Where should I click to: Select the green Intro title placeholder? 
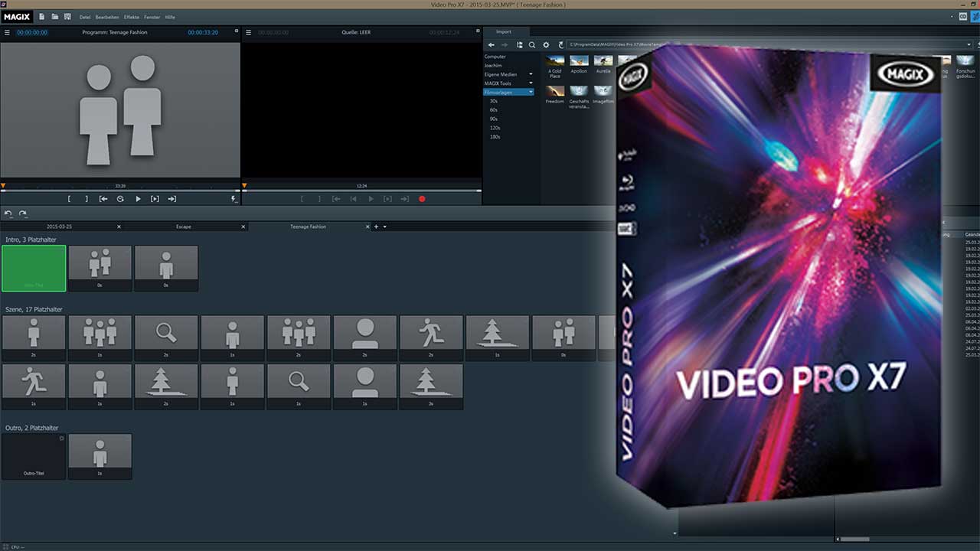(x=34, y=268)
